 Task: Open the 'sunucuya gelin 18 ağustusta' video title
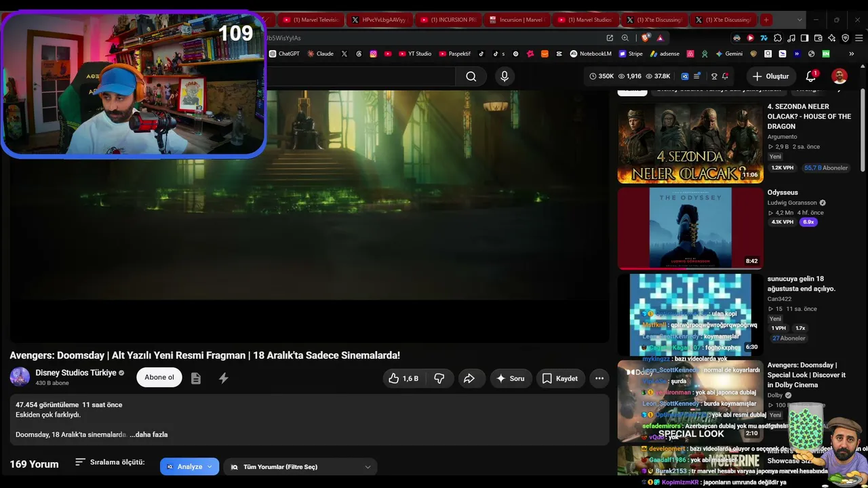point(802,283)
